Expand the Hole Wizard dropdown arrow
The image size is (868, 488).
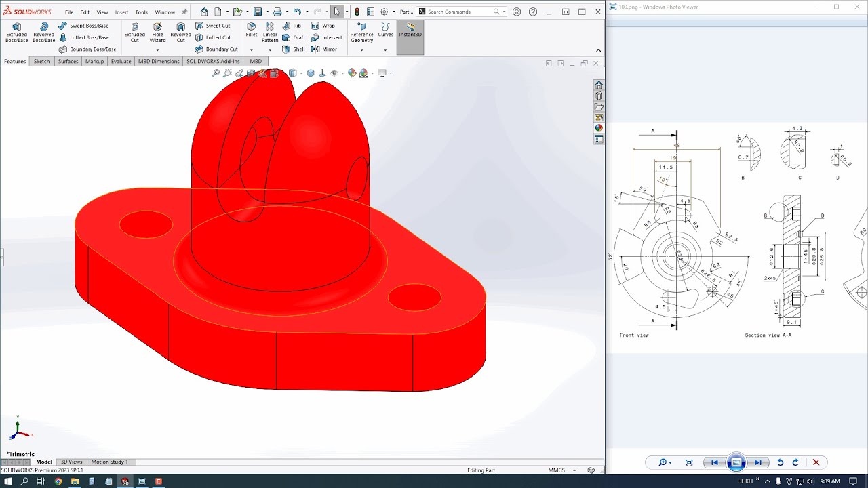pos(157,49)
